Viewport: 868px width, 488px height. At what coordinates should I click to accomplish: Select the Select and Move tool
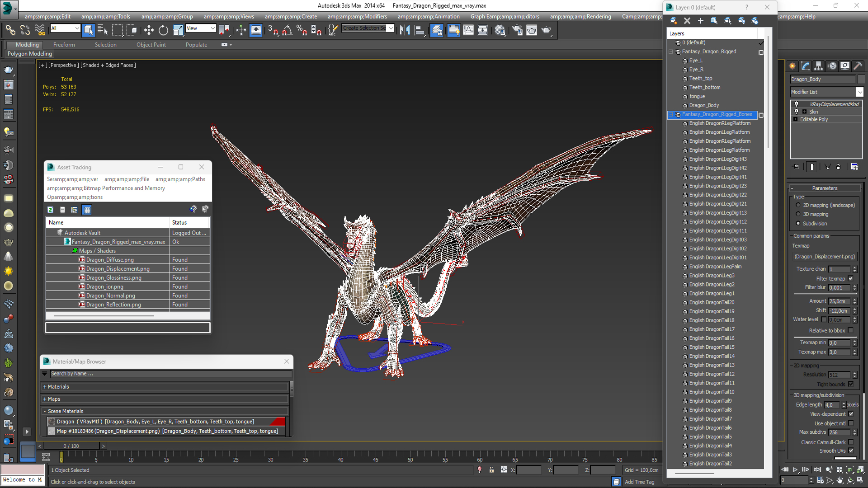(149, 30)
